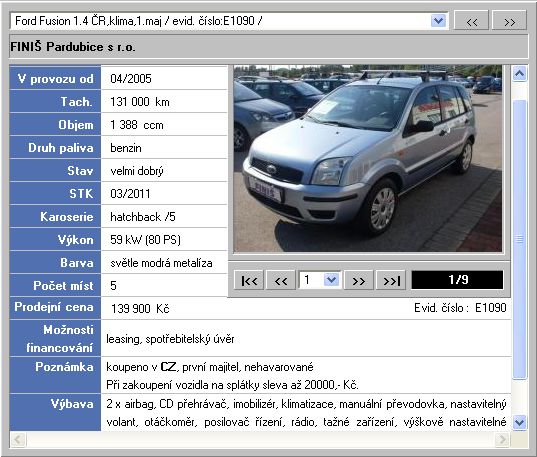This screenshot has height=457, width=537.
Task: Click the Evid. číslo : E1090 text
Action: [x=460, y=308]
